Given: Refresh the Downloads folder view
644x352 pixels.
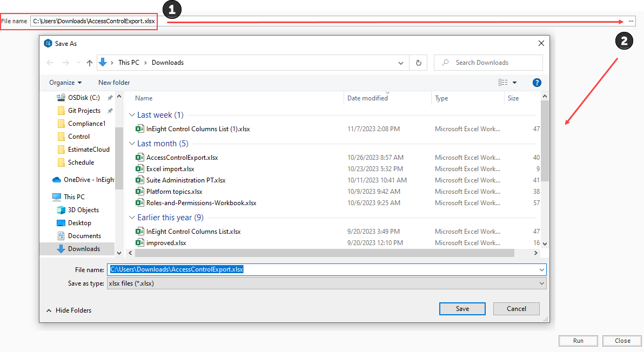Looking at the screenshot, I should pyautogui.click(x=418, y=63).
